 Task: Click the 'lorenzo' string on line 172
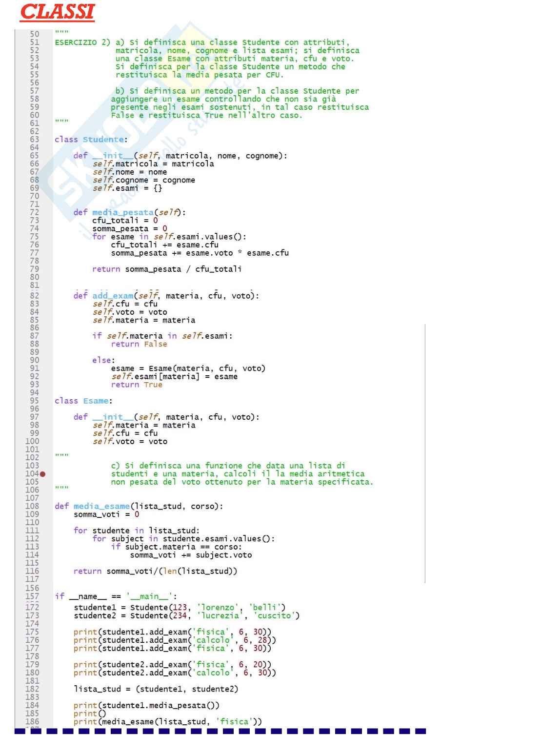(218, 607)
